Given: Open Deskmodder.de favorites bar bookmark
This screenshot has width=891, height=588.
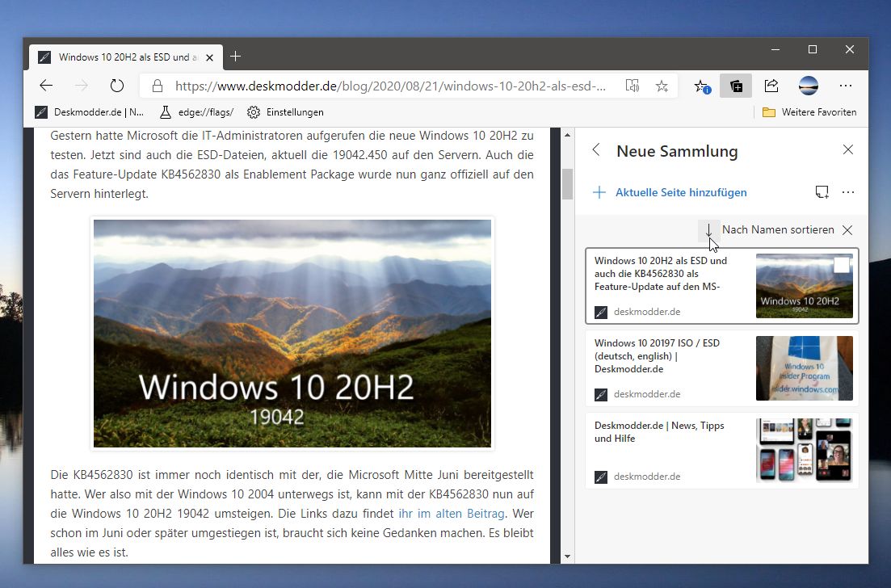Looking at the screenshot, I should (x=89, y=112).
